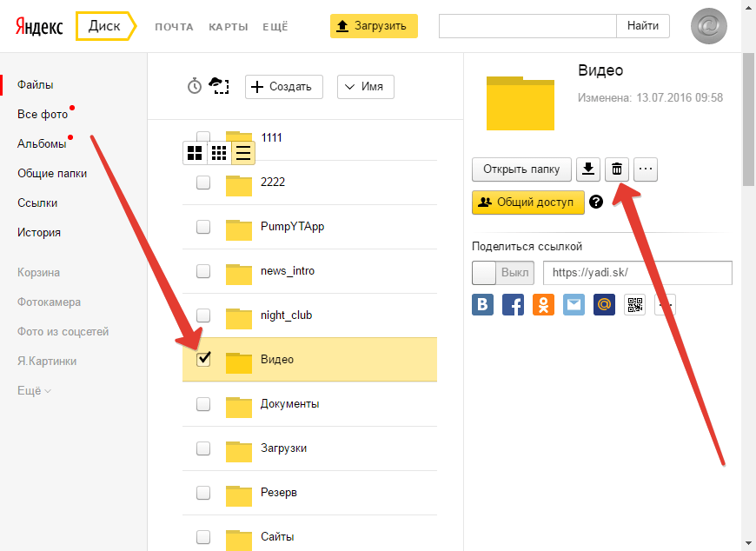Click the 2222 folder icon
This screenshot has width=756, height=551.
coord(239,185)
